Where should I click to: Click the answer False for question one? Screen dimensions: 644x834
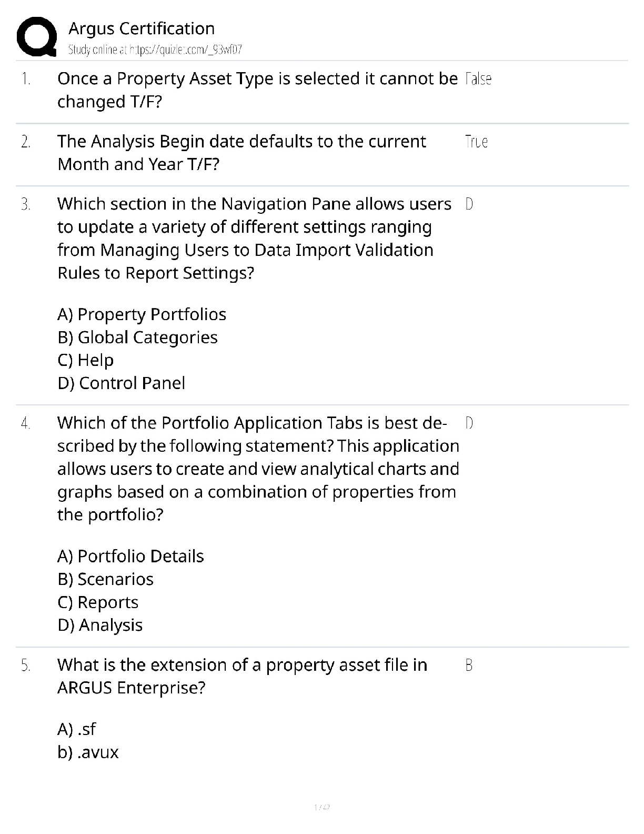[478, 79]
